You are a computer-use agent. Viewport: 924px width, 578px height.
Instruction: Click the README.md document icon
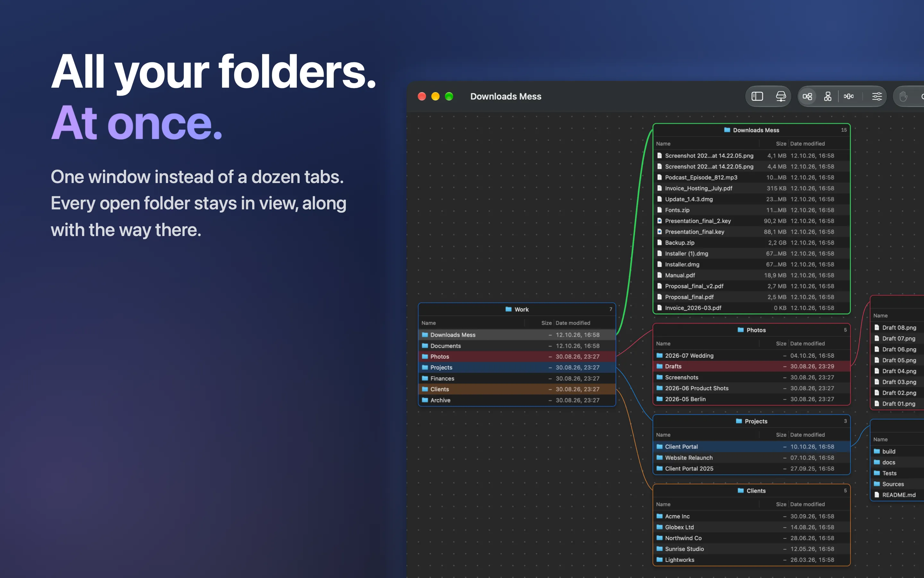[x=877, y=495]
